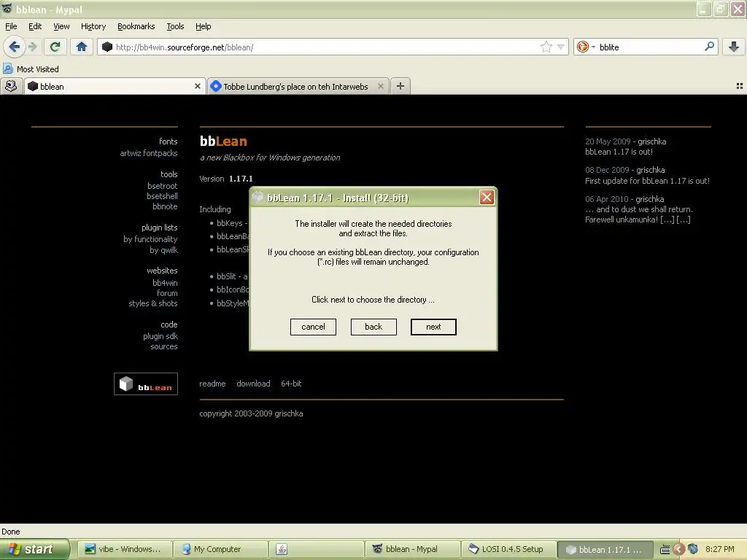The image size is (747, 560).
Task: Close the bbLean Install dialog
Action: click(487, 197)
